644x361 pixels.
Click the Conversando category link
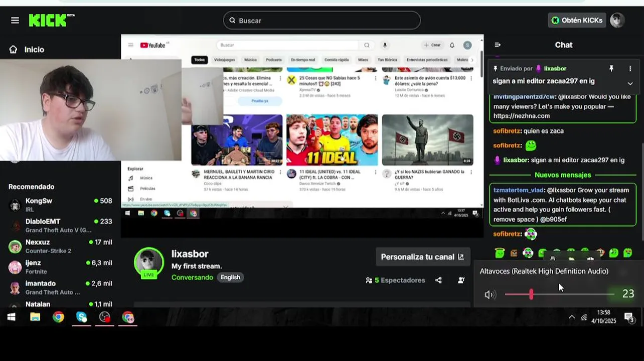(192, 277)
